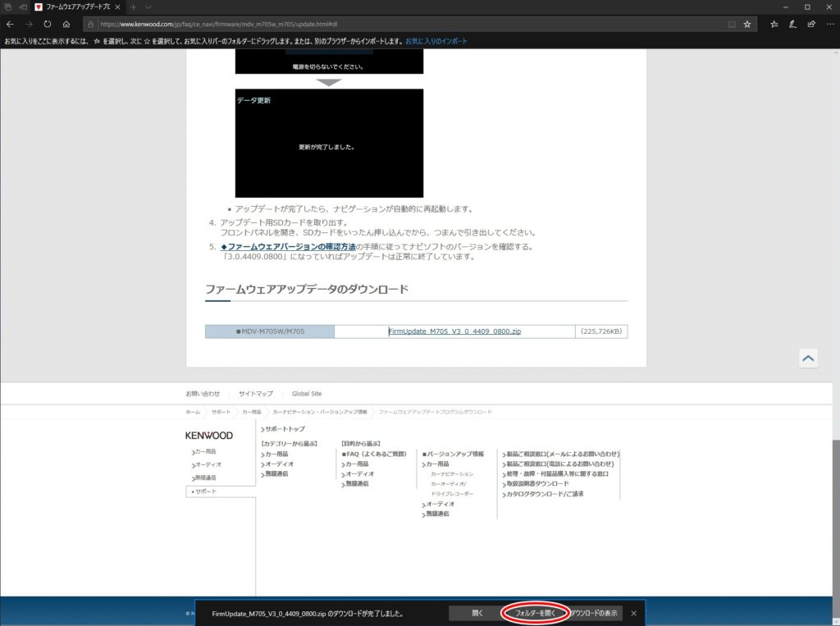Open ドライブレコーダー link
Image resolution: width=840 pixels, height=626 pixels.
[452, 494]
